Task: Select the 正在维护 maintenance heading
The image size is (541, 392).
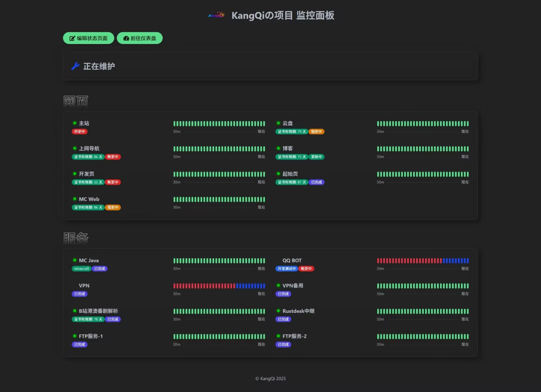Action: [99, 66]
